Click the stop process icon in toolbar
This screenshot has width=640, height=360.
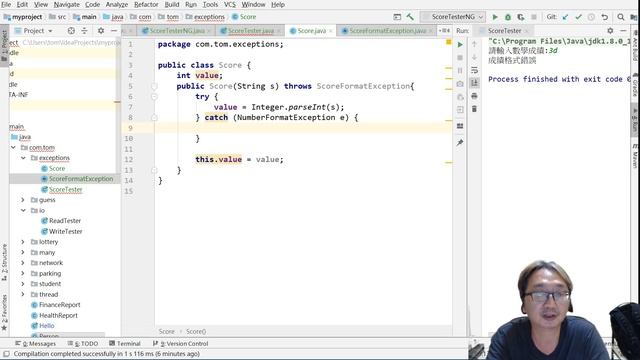pos(534,17)
